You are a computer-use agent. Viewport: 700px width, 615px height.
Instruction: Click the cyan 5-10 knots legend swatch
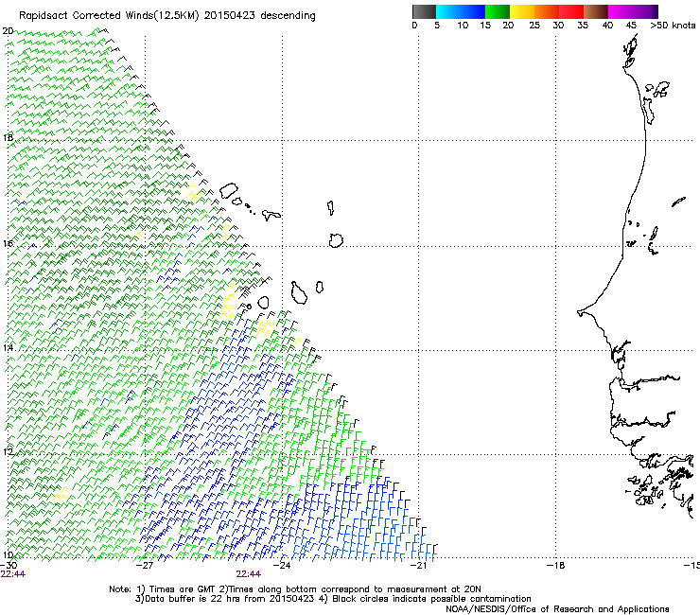pos(448,11)
